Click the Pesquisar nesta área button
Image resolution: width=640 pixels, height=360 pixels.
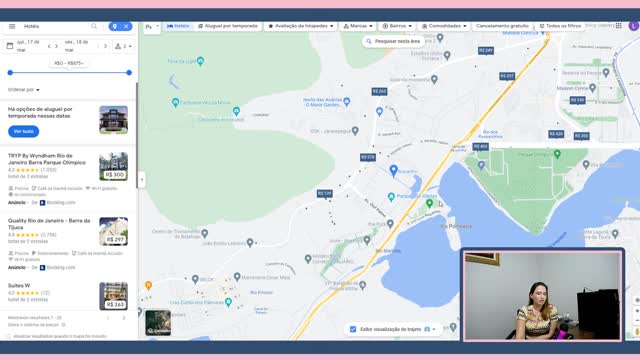(393, 41)
